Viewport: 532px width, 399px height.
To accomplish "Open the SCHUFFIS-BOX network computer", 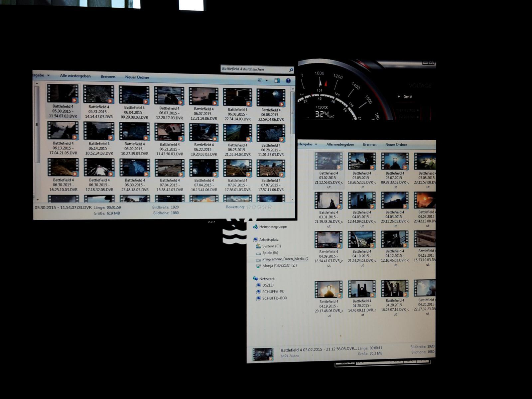I will click(x=274, y=298).
